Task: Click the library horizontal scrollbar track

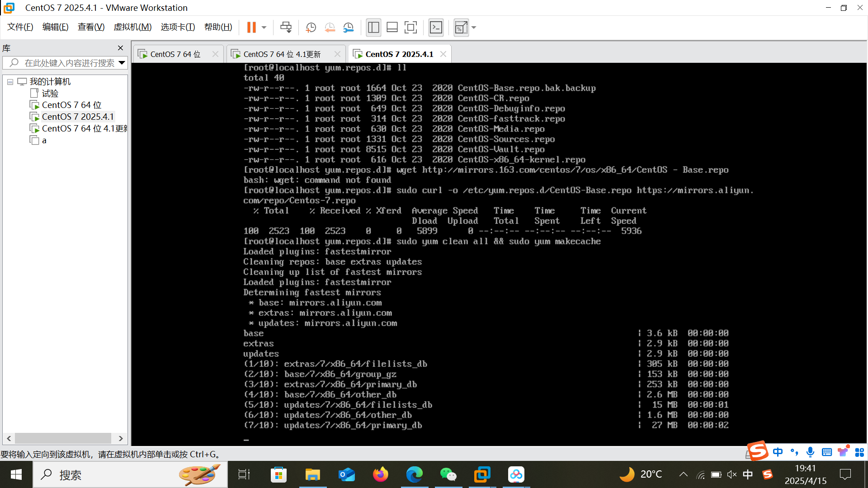Action: (x=63, y=438)
